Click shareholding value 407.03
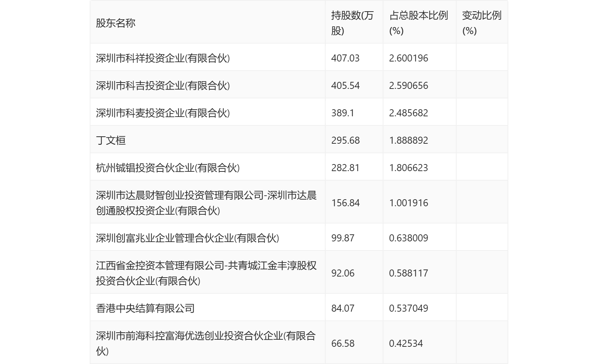Viewport: 598px width, 364px height. [345, 58]
